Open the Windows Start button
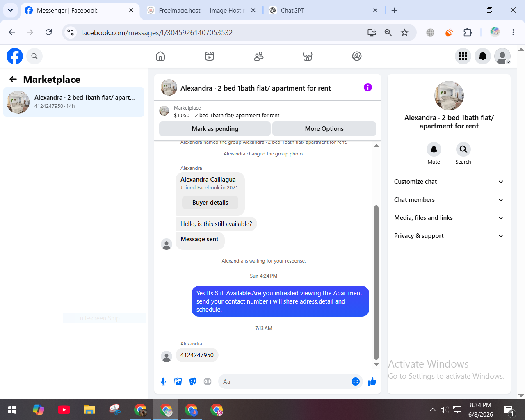Viewport: 525px width, 420px height. coord(12,410)
